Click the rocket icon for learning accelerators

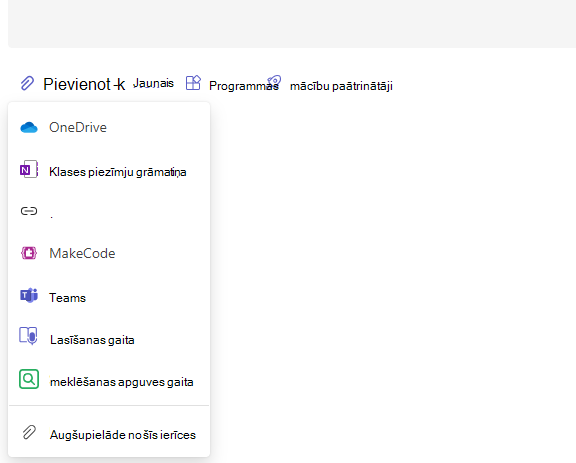pos(274,82)
